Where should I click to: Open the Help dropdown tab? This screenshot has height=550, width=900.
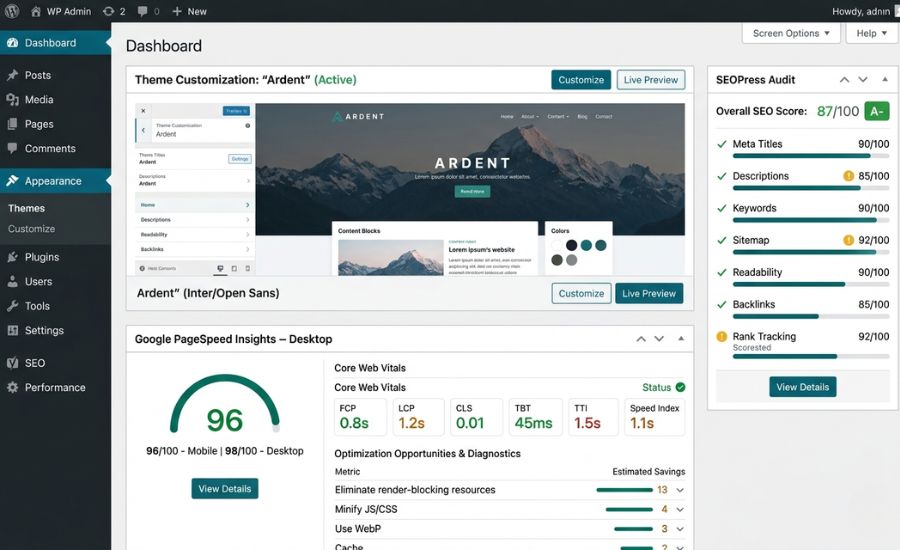871,33
